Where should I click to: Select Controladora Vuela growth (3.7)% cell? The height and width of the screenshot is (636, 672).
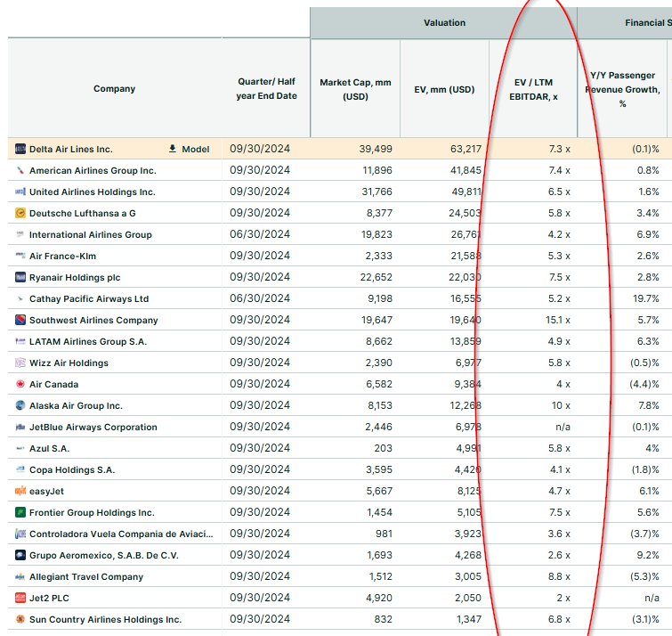click(644, 534)
